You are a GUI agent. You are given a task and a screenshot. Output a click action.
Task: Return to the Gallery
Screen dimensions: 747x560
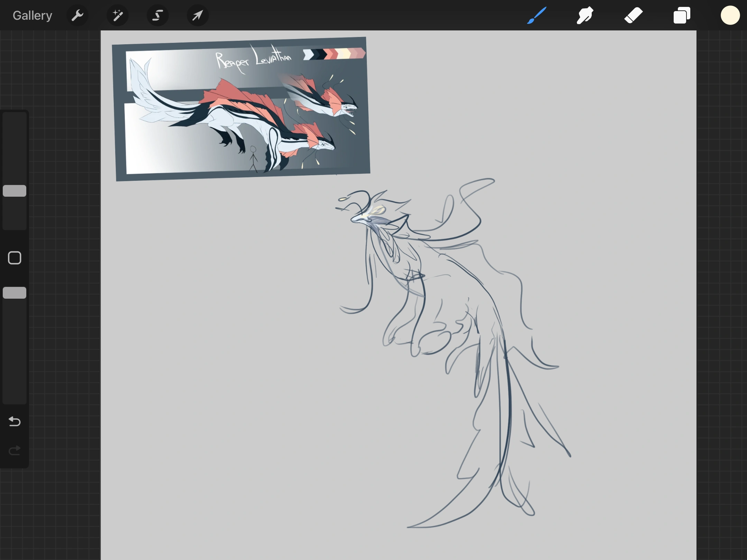click(32, 15)
